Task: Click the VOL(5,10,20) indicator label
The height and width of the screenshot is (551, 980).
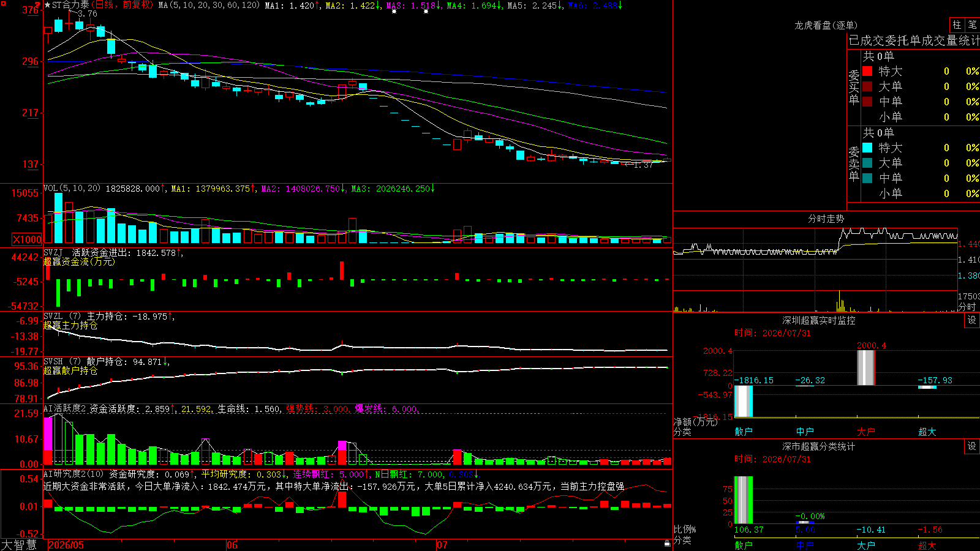Action: click(x=72, y=189)
